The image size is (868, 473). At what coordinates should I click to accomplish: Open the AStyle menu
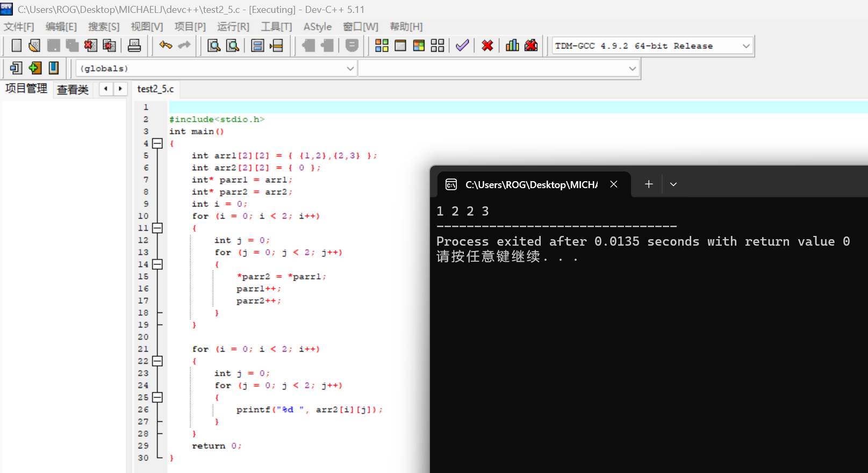pyautogui.click(x=318, y=27)
